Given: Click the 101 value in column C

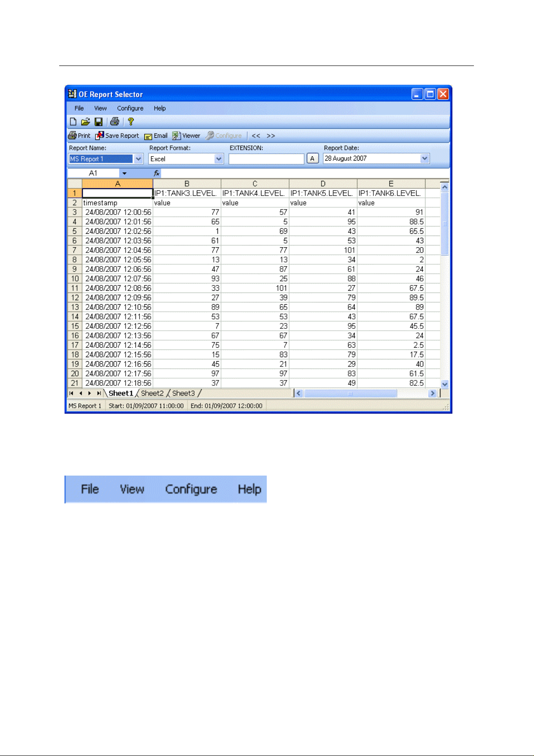Looking at the screenshot, I should [255, 288].
